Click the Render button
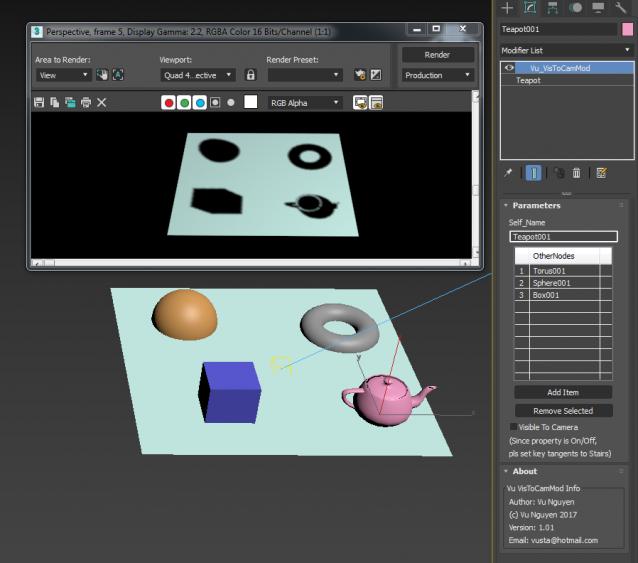 (437, 55)
